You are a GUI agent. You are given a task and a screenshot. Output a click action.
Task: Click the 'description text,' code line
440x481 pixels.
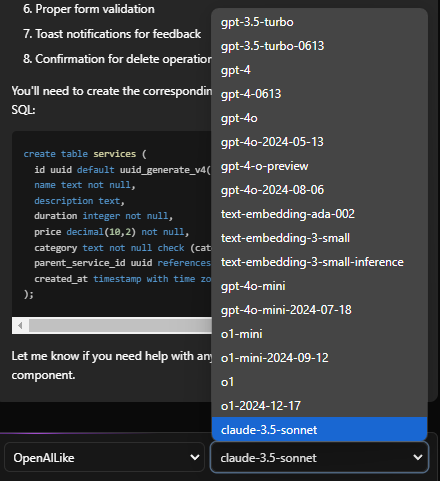[79, 201]
